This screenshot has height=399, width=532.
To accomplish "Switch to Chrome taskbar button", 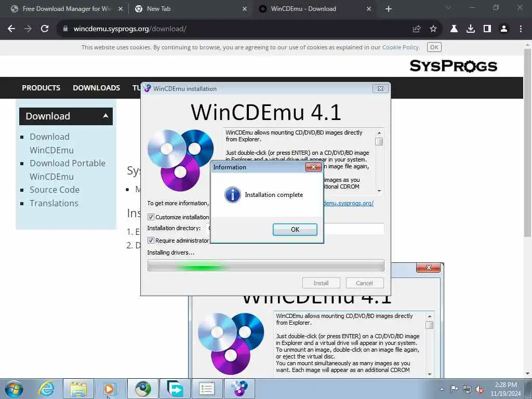I will [143, 389].
